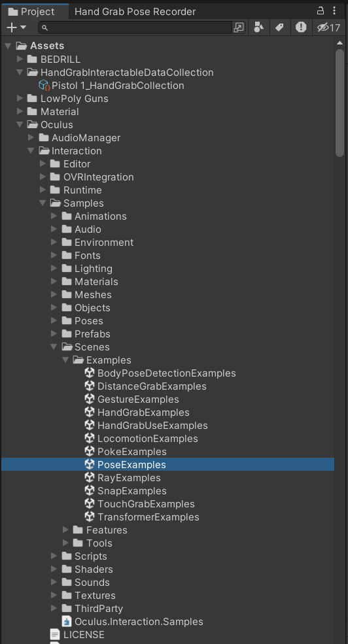Viewport: 348px width, 644px height.
Task: Select the Pistol 1_HandGrabCollection asset icon
Action: [44, 86]
